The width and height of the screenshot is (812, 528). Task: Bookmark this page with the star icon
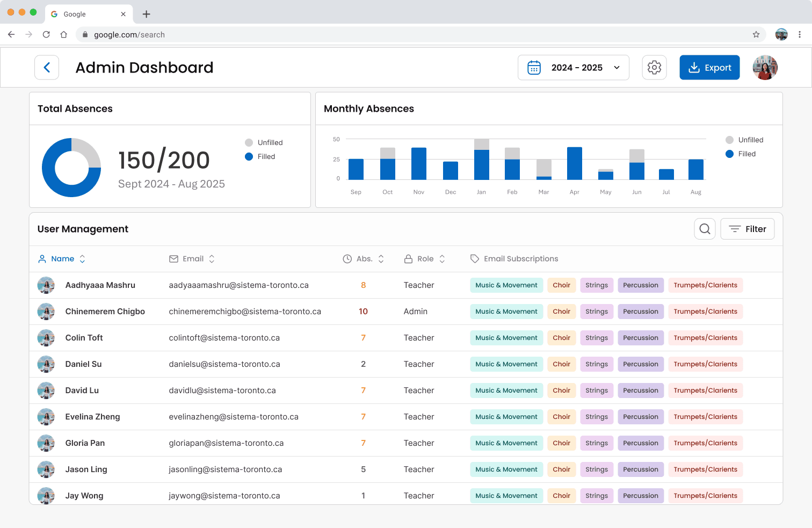click(756, 34)
